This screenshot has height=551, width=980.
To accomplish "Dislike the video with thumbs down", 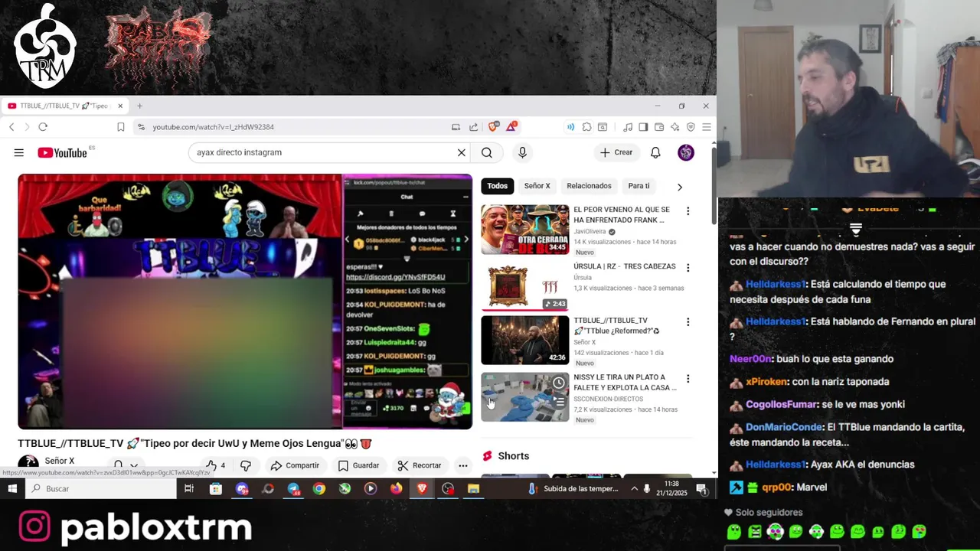I will click(246, 465).
